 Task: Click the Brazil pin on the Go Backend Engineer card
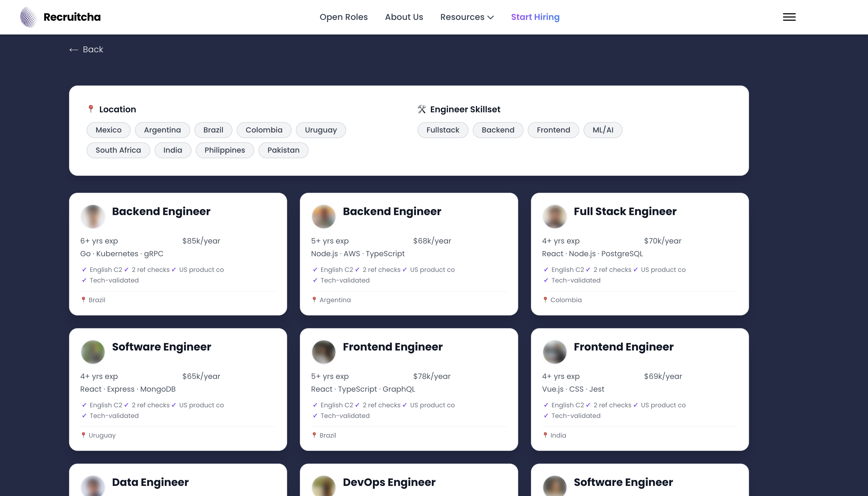[83, 300]
